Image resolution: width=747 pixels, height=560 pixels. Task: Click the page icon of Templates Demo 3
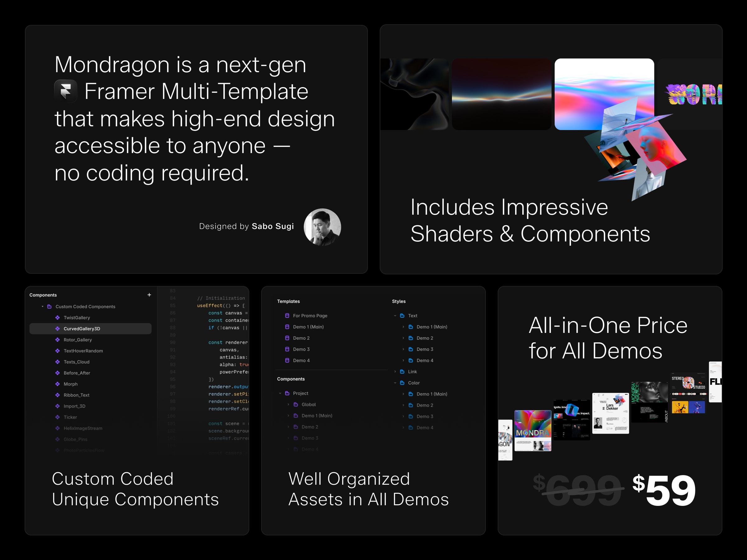coord(287,349)
